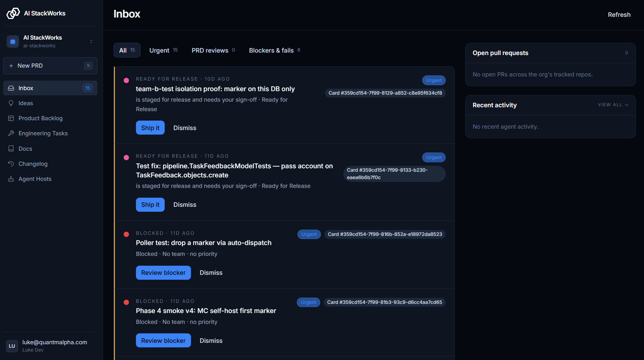Screen dimensions: 644x360
Task: Click the Engineering Tasks wrench icon
Action: [11, 133]
